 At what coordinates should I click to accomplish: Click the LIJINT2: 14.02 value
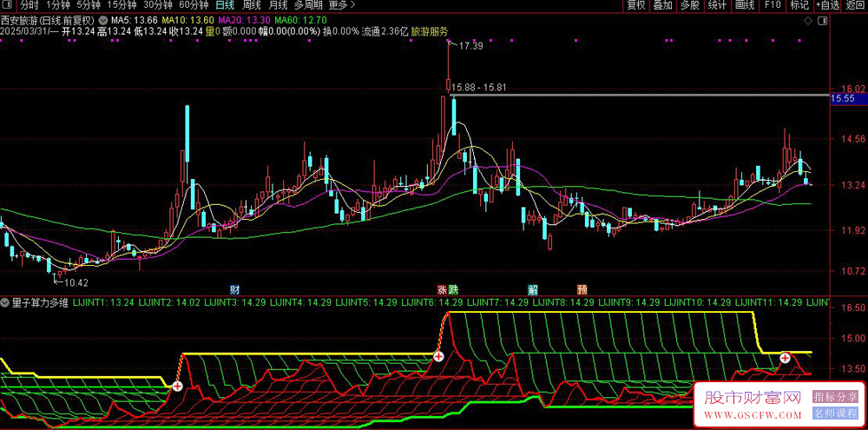(169, 302)
